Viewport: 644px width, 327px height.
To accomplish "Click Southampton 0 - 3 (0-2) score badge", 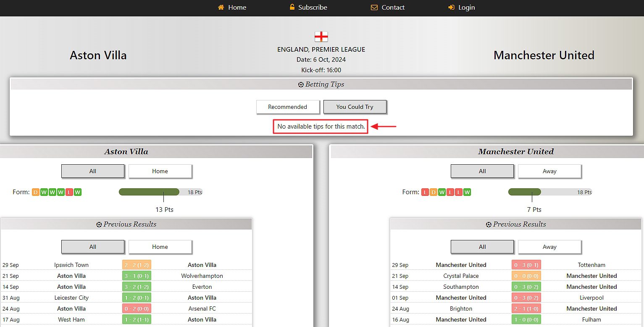I will coord(526,287).
